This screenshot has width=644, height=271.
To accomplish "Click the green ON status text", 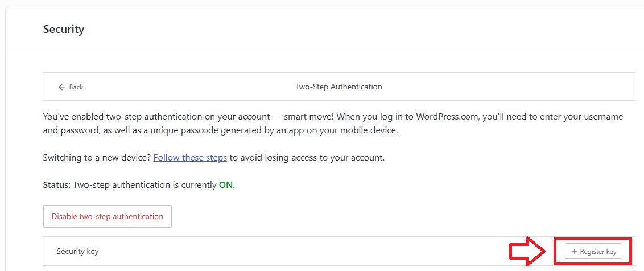I will click(226, 185).
